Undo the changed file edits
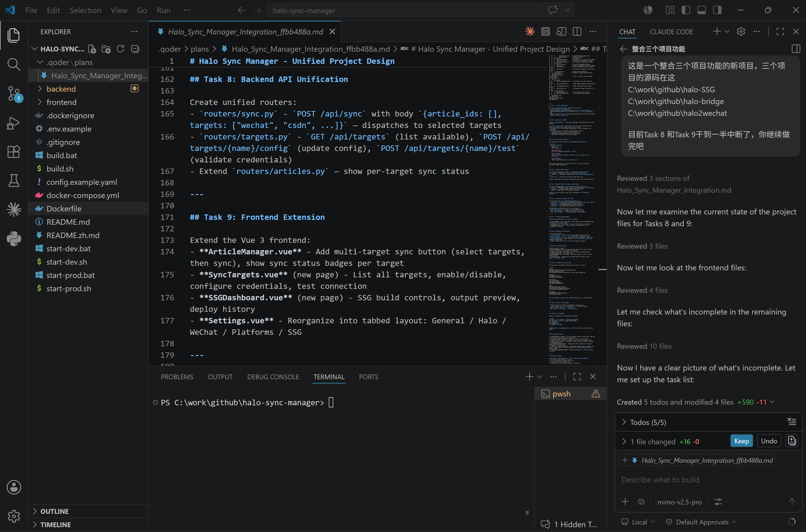This screenshot has width=806, height=532. click(x=769, y=441)
